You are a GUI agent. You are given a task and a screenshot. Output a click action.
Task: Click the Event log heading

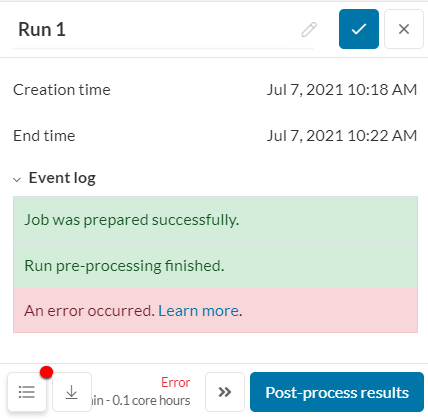[x=62, y=178]
